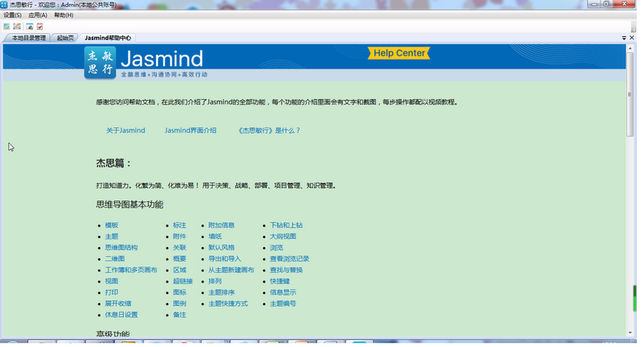Open the 模板 help topic
644x347 pixels.
tap(112, 225)
